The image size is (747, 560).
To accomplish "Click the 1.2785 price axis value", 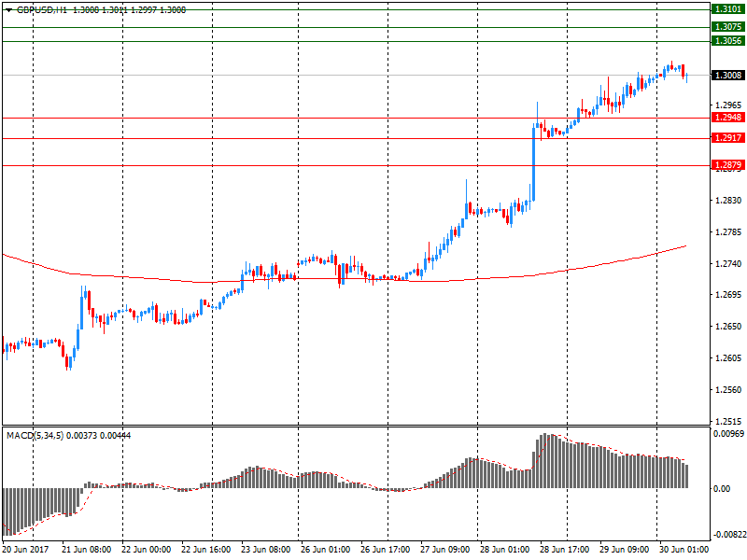I will (728, 231).
